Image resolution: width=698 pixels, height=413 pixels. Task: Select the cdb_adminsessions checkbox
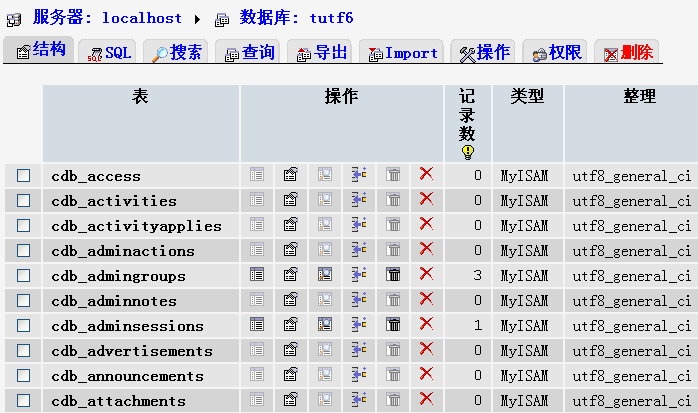tap(24, 325)
